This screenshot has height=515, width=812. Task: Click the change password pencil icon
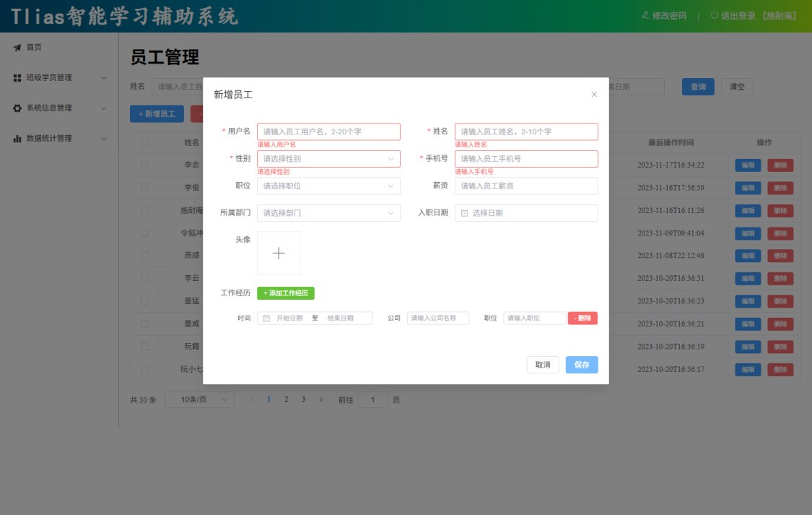645,16
